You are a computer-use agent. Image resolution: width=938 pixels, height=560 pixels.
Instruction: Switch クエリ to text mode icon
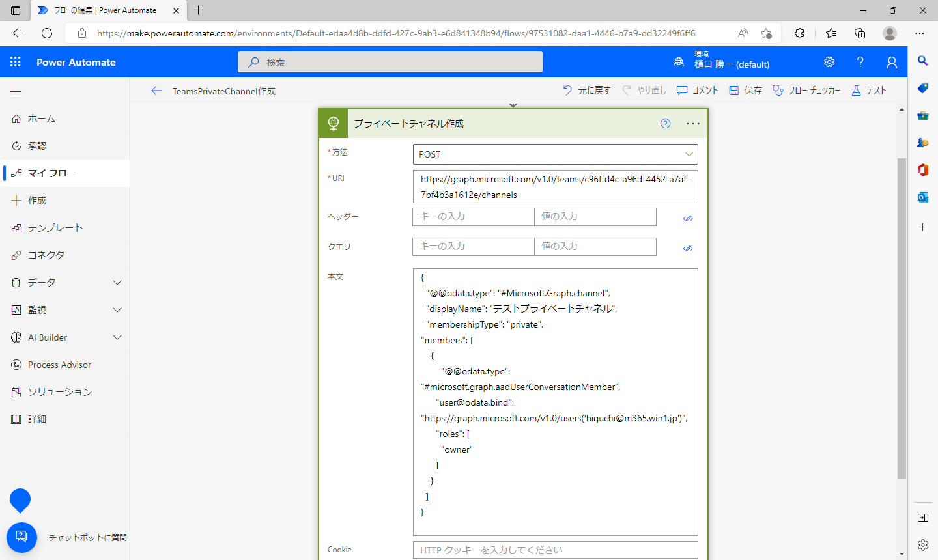coord(688,248)
